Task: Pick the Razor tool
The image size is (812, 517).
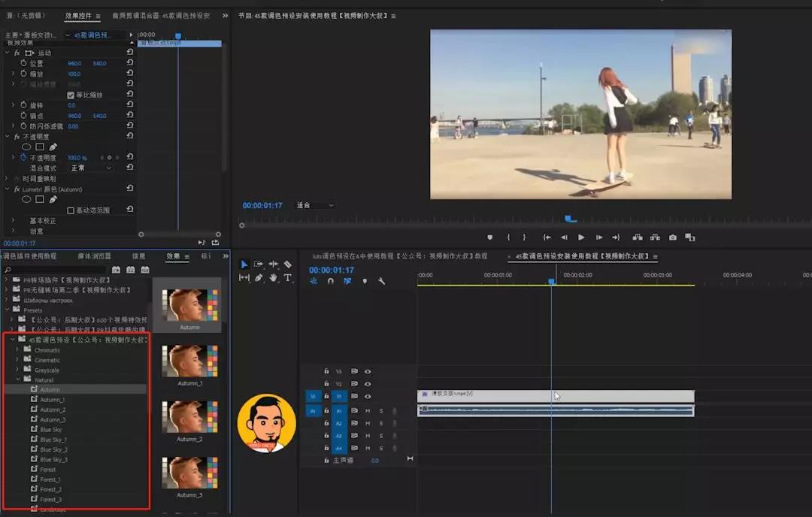Action: click(287, 265)
